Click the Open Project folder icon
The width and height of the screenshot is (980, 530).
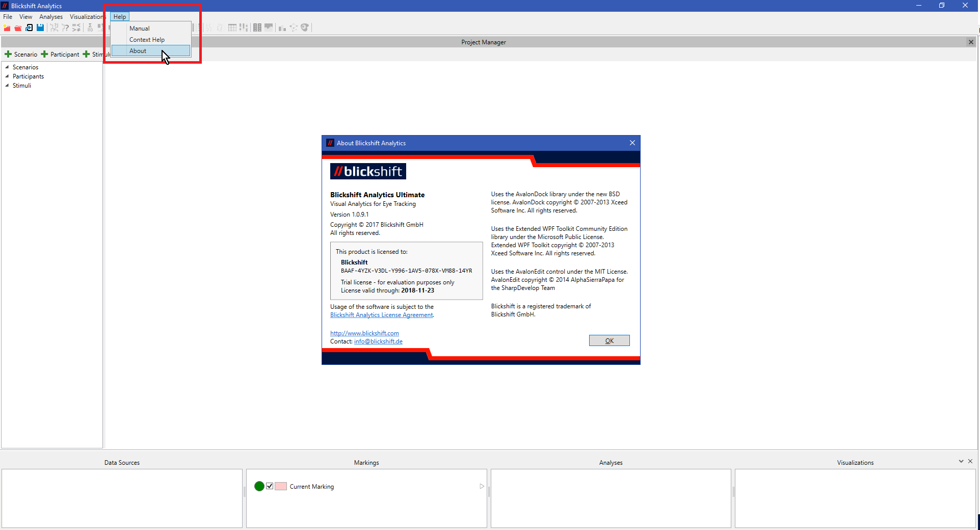[18, 28]
